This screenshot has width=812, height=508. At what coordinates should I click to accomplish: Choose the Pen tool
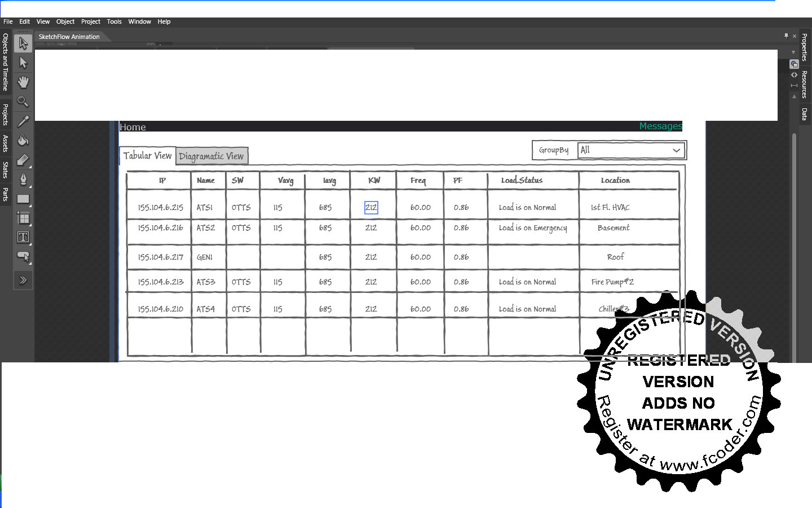(23, 179)
